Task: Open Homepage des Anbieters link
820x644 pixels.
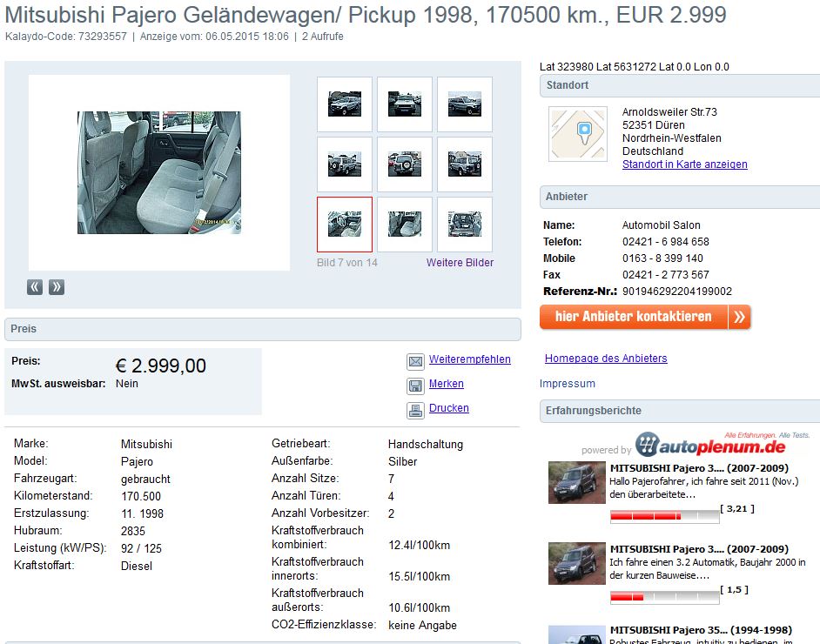Action: pyautogui.click(x=606, y=359)
